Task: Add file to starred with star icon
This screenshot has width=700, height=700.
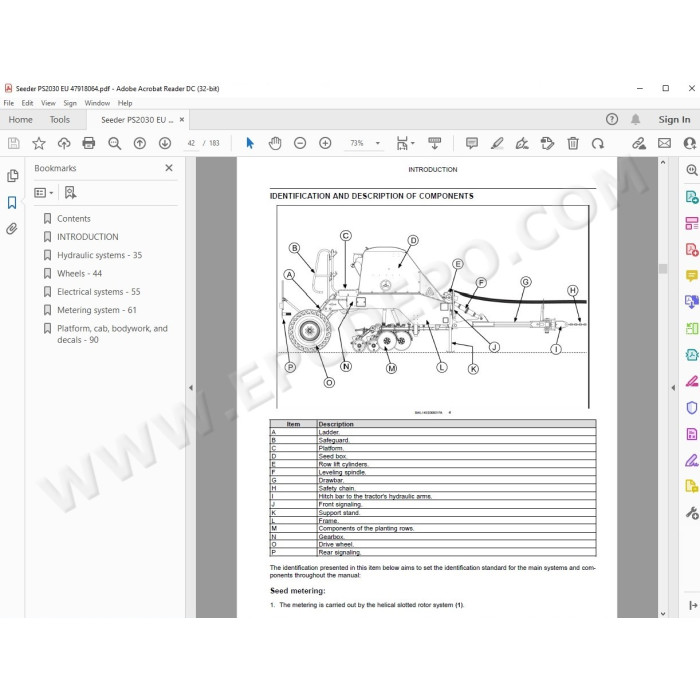Action: tap(39, 143)
